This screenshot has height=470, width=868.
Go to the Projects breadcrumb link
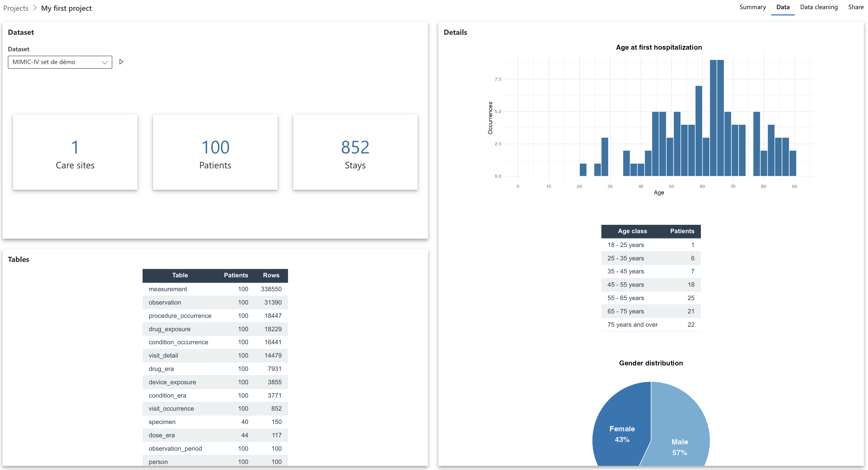16,8
